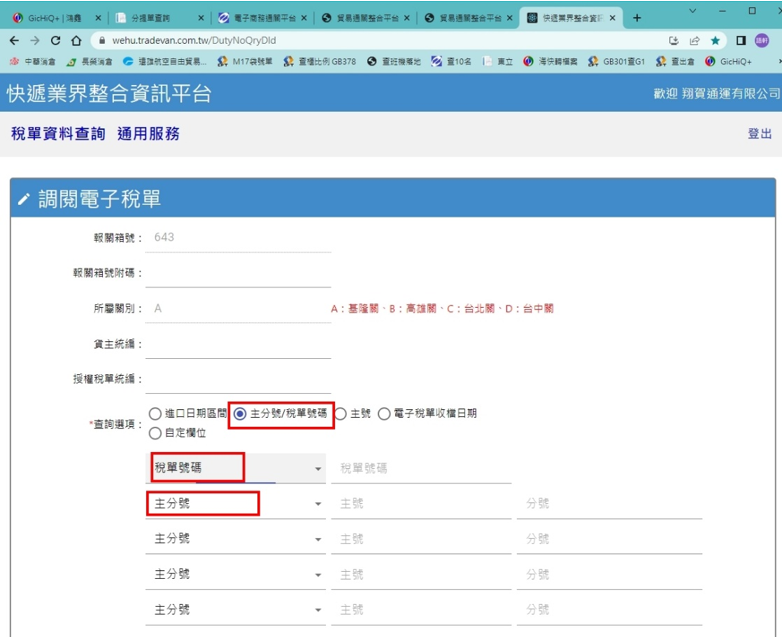Open the last 主分號 dropdown at bottom
This screenshot has width=782, height=637.
click(x=318, y=609)
